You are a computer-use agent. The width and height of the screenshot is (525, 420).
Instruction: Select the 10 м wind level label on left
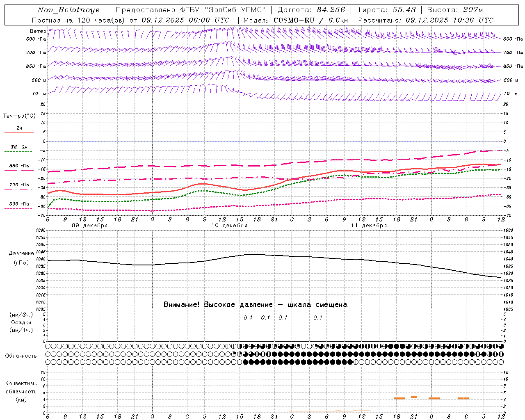39,94
